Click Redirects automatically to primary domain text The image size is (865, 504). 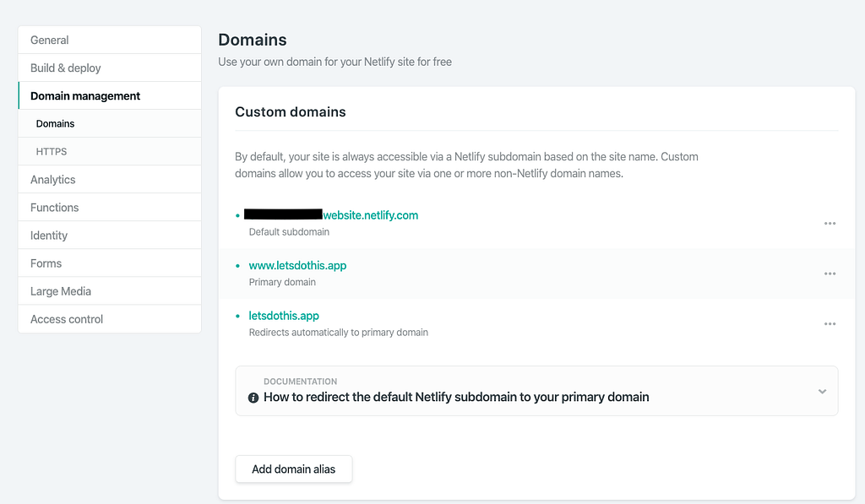pos(338,333)
